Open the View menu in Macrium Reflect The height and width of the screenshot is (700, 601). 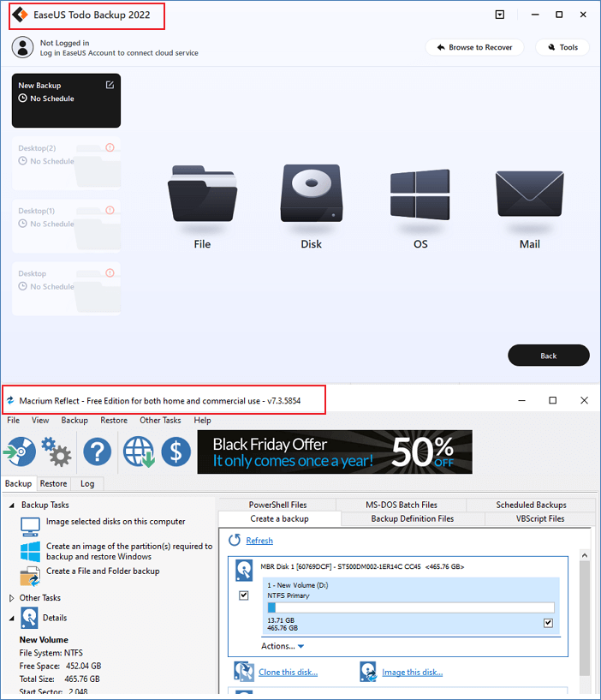coord(40,420)
